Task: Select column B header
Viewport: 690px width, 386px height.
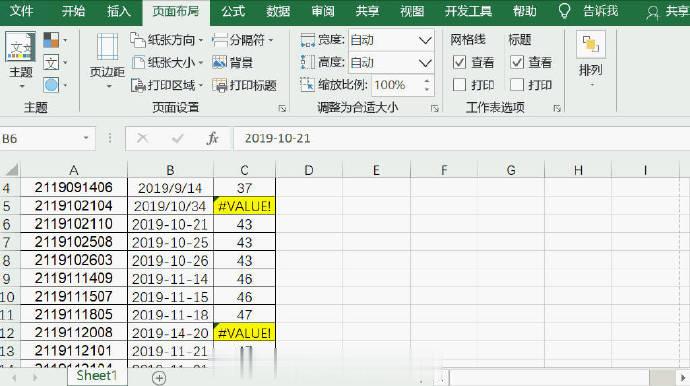Action: [170, 170]
